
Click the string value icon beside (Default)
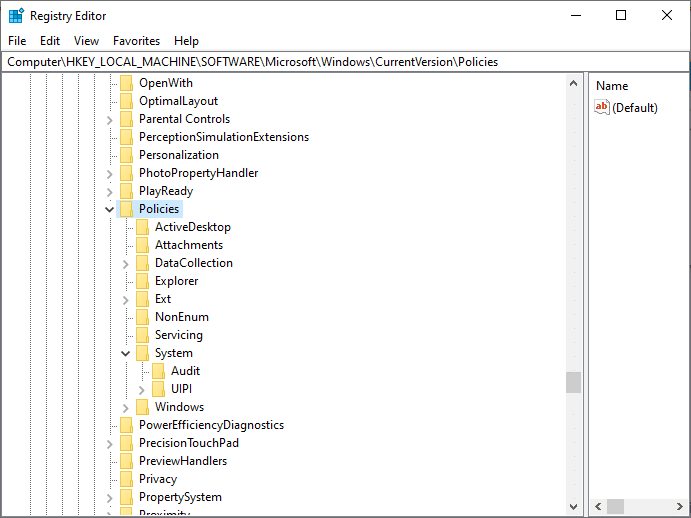click(602, 107)
